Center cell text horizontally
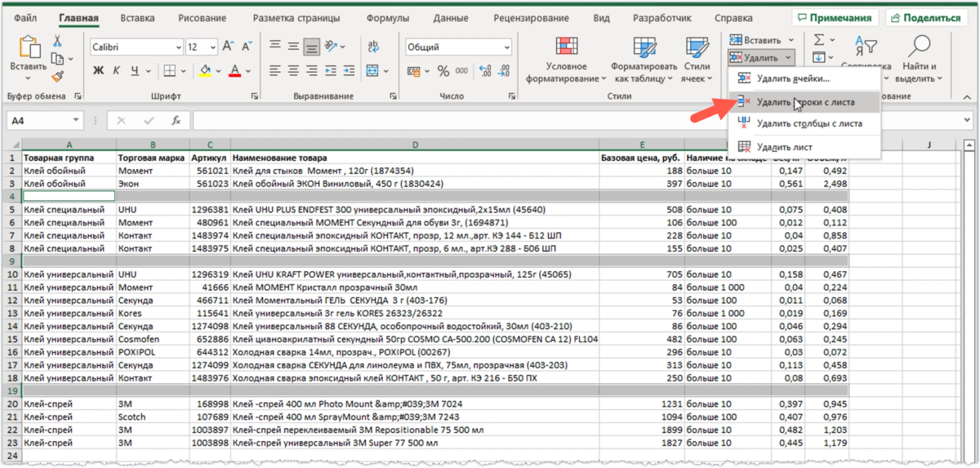 [x=293, y=70]
